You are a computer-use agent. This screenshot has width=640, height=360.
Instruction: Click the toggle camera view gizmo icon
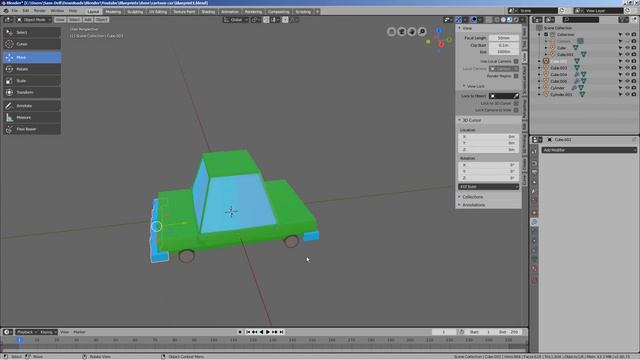tap(402, 31)
